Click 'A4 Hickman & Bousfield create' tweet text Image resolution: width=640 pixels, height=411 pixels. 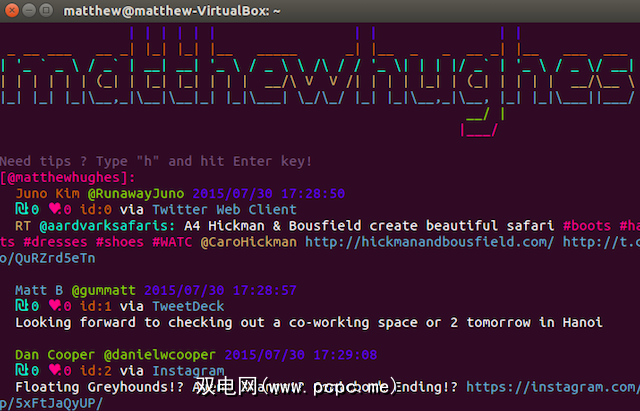[369, 226]
